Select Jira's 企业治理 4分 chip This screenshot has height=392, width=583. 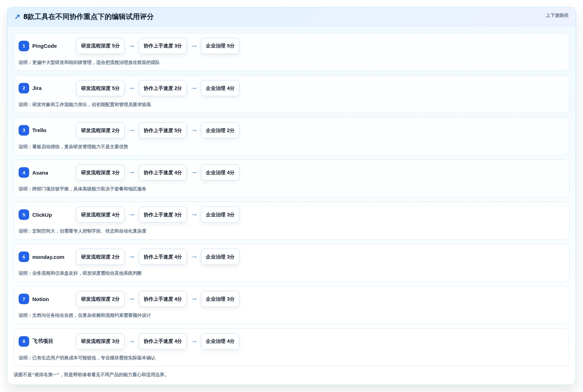(x=220, y=88)
